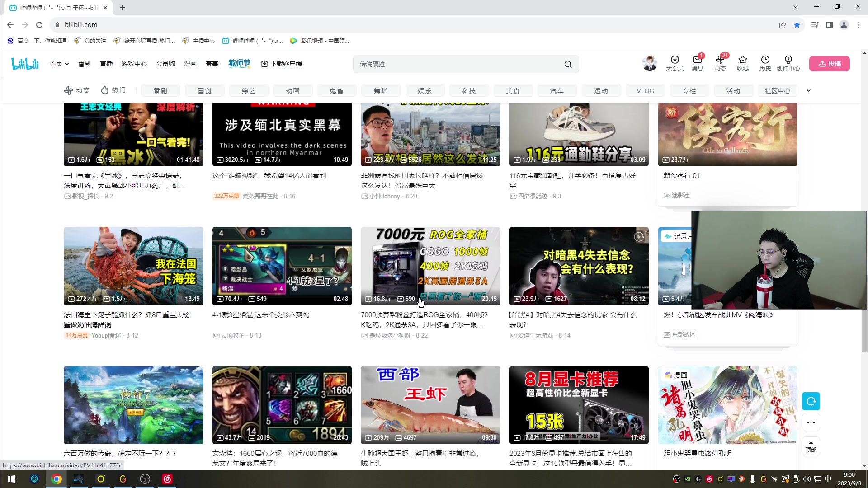Open 赛事 in top navigation
This screenshot has width=868, height=488.
click(x=212, y=64)
